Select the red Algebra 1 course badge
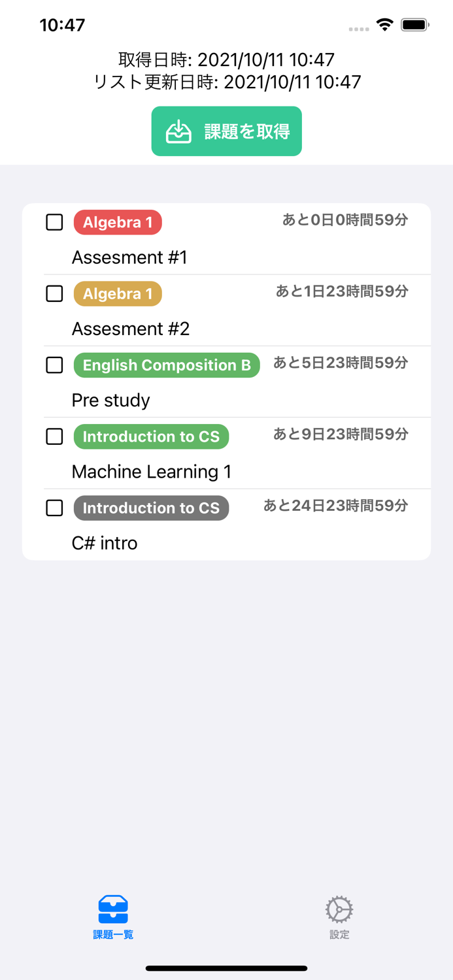 (x=118, y=222)
